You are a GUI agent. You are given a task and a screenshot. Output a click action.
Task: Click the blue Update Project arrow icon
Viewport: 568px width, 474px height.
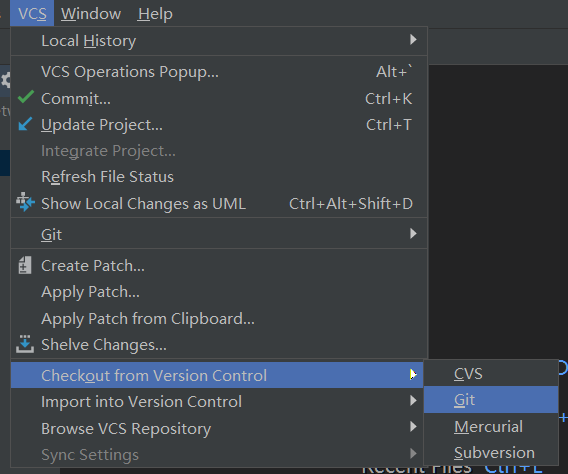tap(25, 124)
